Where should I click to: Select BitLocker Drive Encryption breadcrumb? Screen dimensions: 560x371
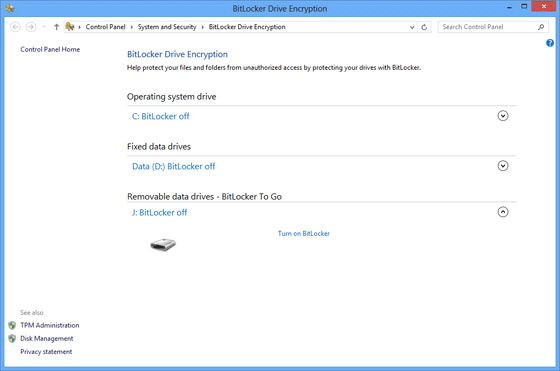247,27
